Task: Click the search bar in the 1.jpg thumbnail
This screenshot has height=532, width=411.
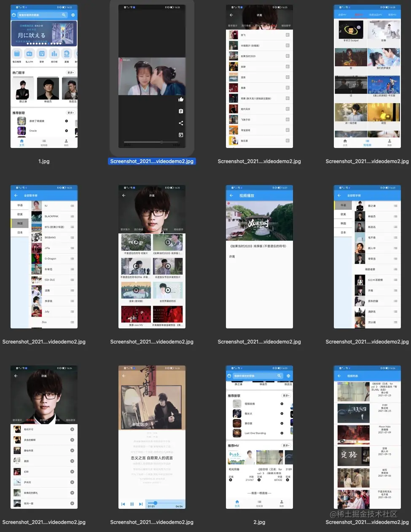Action: (42, 15)
